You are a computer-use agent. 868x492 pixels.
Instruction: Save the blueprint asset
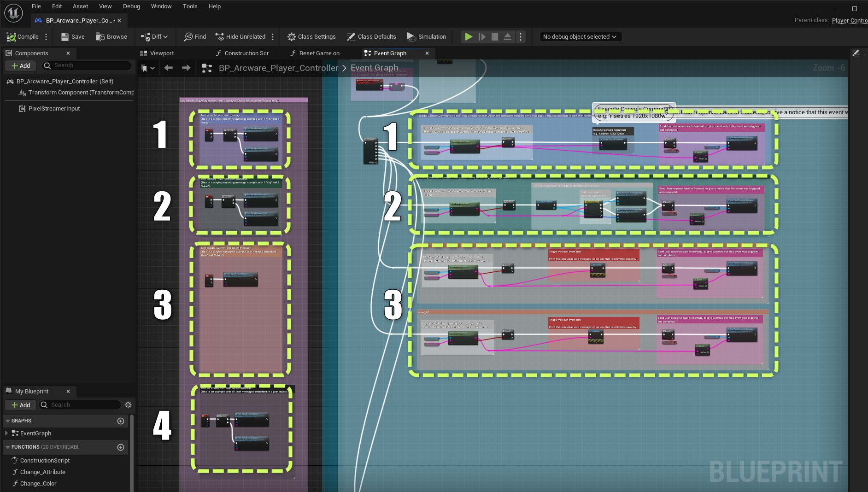click(73, 37)
